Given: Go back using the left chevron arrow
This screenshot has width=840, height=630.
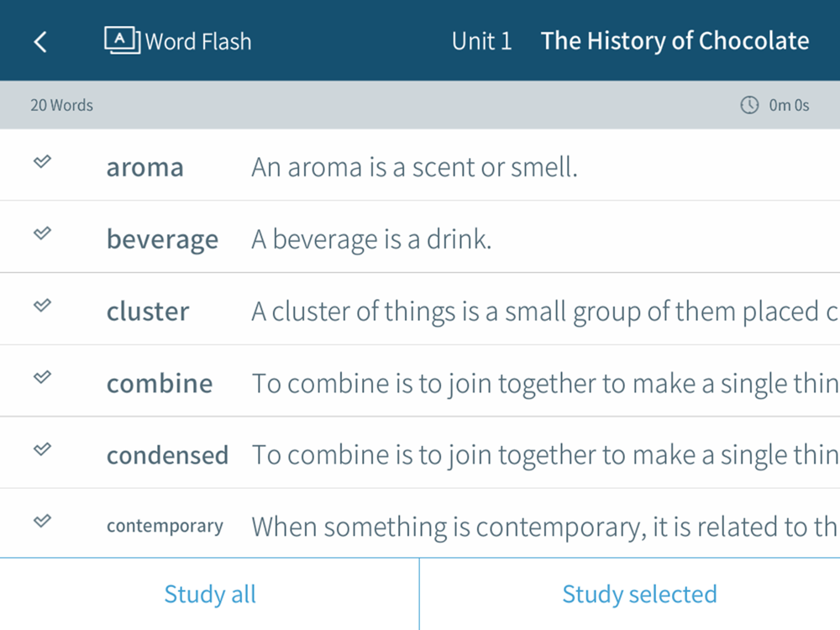Looking at the screenshot, I should [x=40, y=41].
